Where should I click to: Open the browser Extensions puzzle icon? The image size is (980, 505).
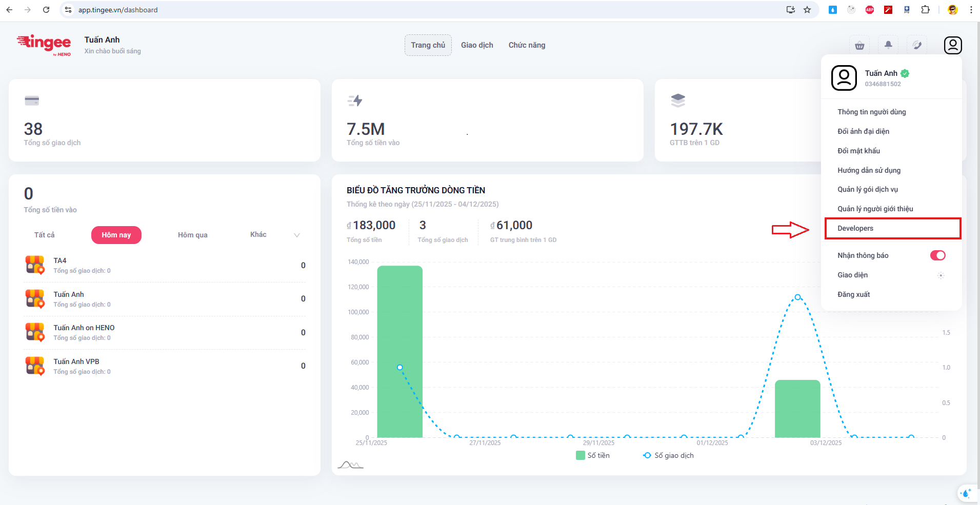(925, 10)
